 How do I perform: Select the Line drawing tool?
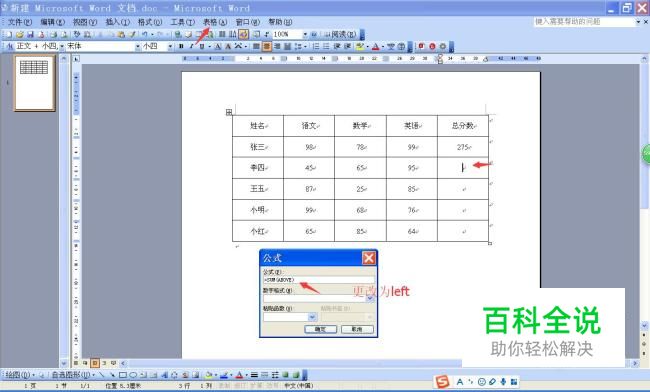coord(102,375)
